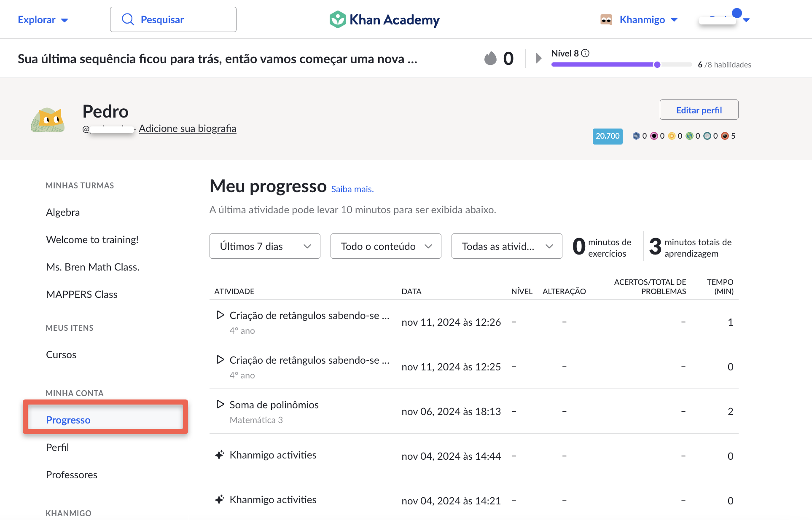
Task: Click the Matemática 3 subtitle
Action: pos(256,420)
